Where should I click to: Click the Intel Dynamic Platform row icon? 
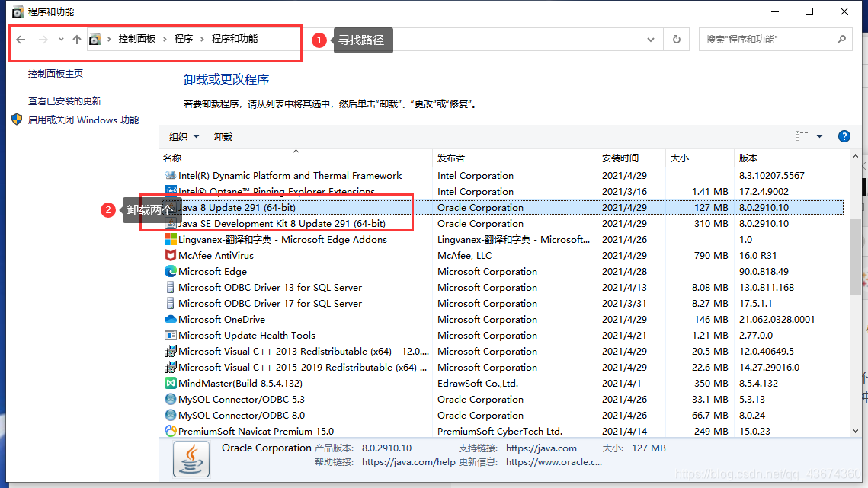(171, 175)
